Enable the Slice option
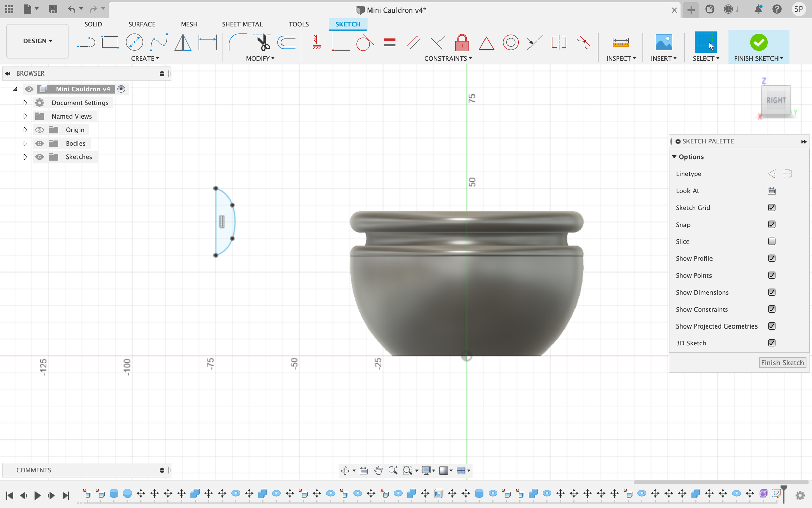The width and height of the screenshot is (812, 508). pos(772,241)
